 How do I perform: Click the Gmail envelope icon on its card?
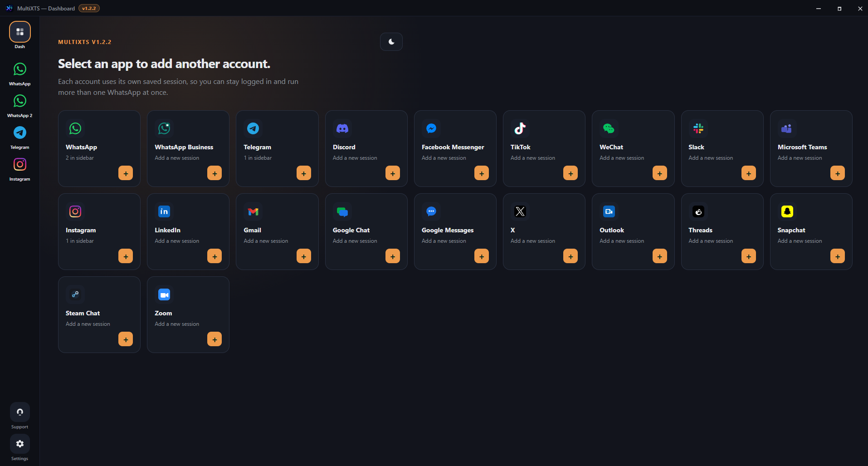253,211
